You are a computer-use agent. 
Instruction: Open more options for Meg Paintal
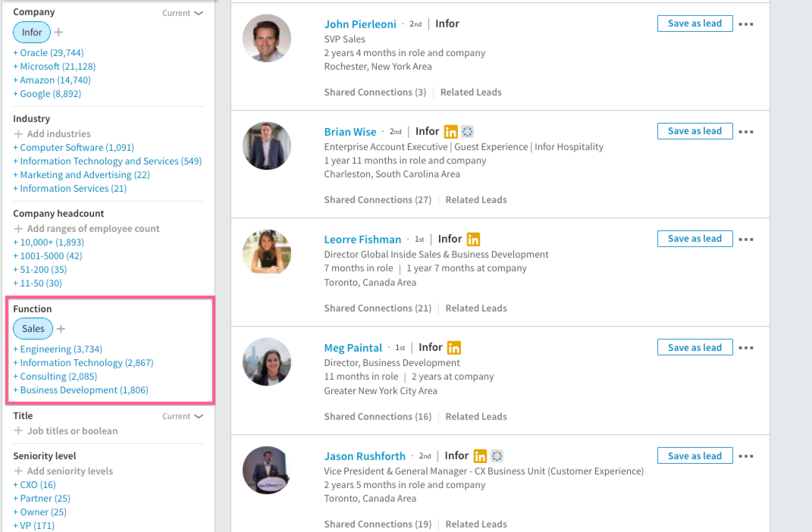[746, 348]
